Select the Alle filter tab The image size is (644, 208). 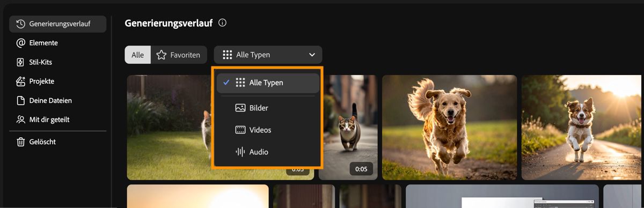137,55
